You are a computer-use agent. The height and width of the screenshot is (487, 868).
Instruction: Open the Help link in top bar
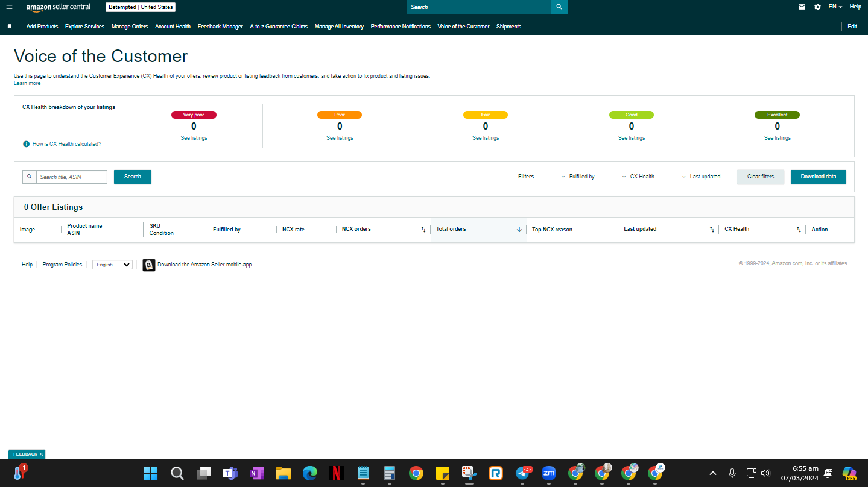[855, 7]
